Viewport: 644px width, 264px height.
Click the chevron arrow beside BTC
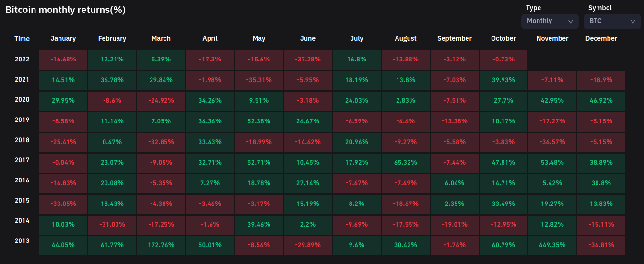(x=633, y=22)
